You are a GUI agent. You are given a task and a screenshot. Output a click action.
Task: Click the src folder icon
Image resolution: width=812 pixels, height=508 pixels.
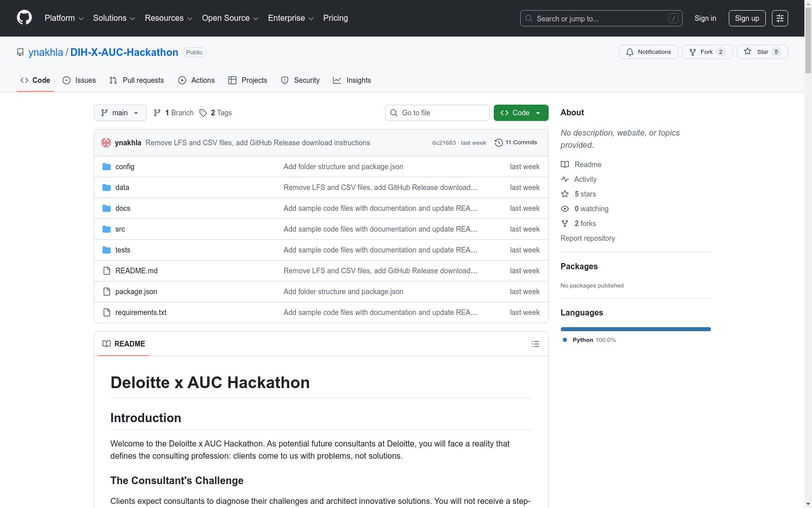(x=107, y=229)
